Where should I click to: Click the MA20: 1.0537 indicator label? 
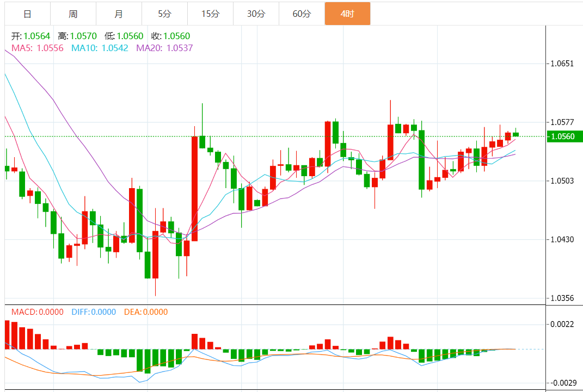164,48
